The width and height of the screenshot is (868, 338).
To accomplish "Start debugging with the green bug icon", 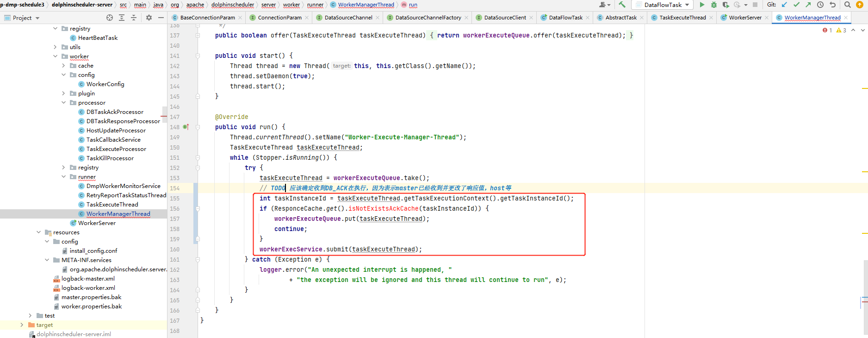I will point(713,5).
